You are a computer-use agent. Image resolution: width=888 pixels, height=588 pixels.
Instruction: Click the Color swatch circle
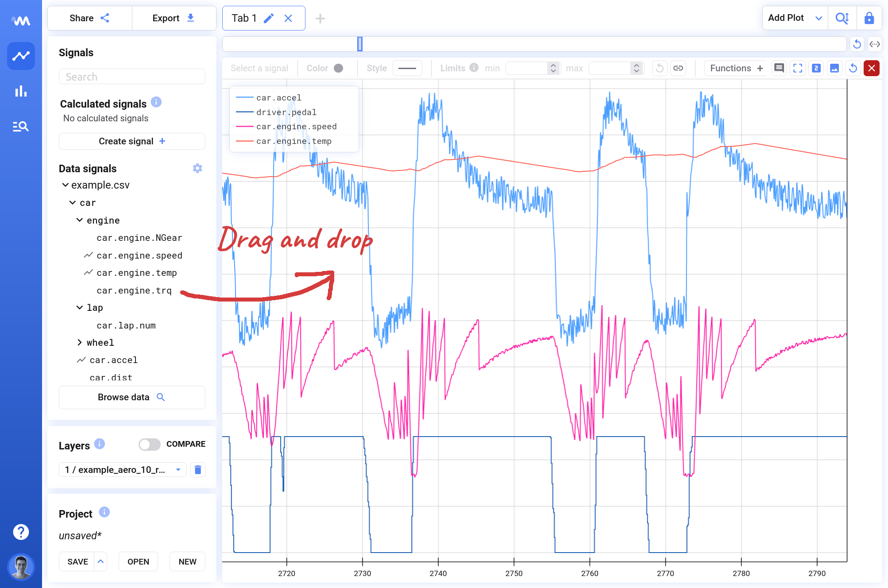[x=338, y=68]
